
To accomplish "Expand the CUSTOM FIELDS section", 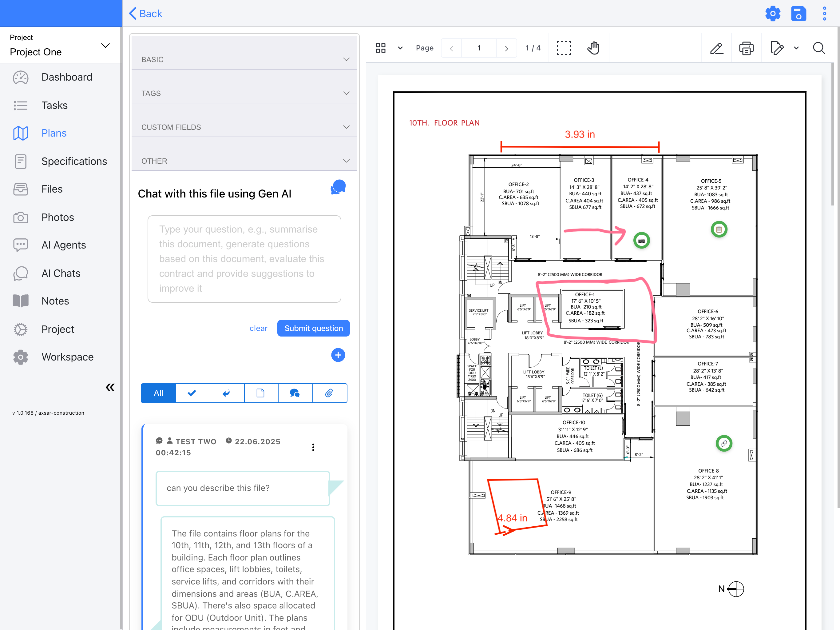I will click(x=244, y=127).
